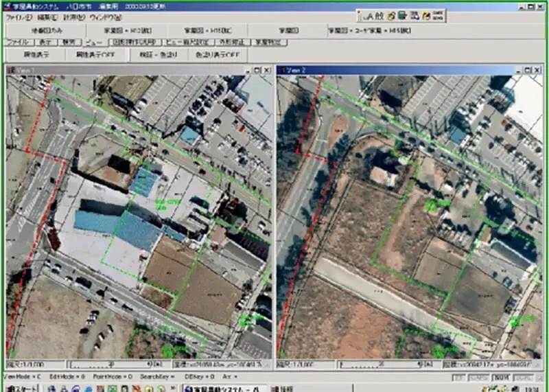Minimize the View 1 map window

click(x=248, y=70)
